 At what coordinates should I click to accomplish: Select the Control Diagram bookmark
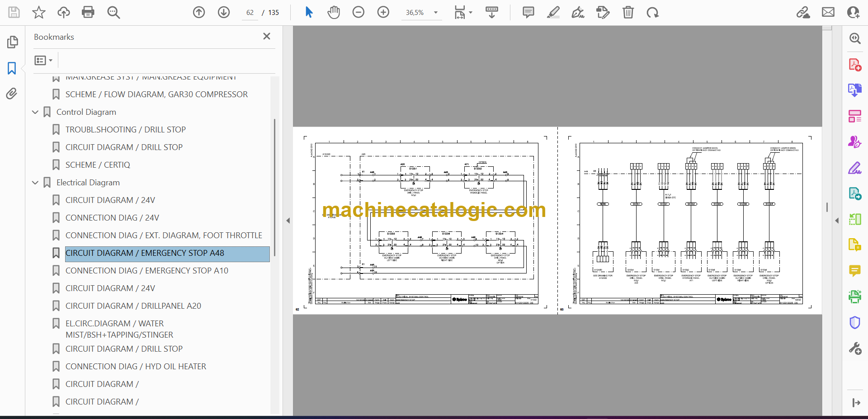86,112
